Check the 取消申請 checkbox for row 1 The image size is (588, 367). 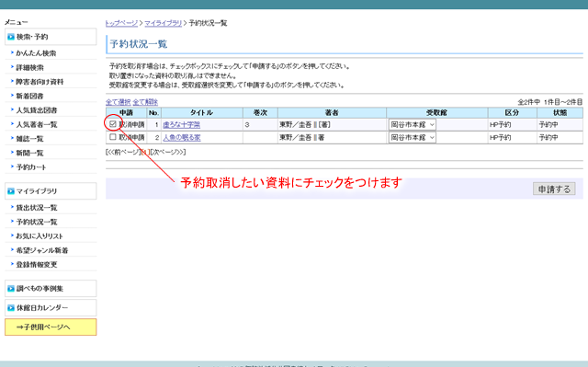(x=112, y=124)
